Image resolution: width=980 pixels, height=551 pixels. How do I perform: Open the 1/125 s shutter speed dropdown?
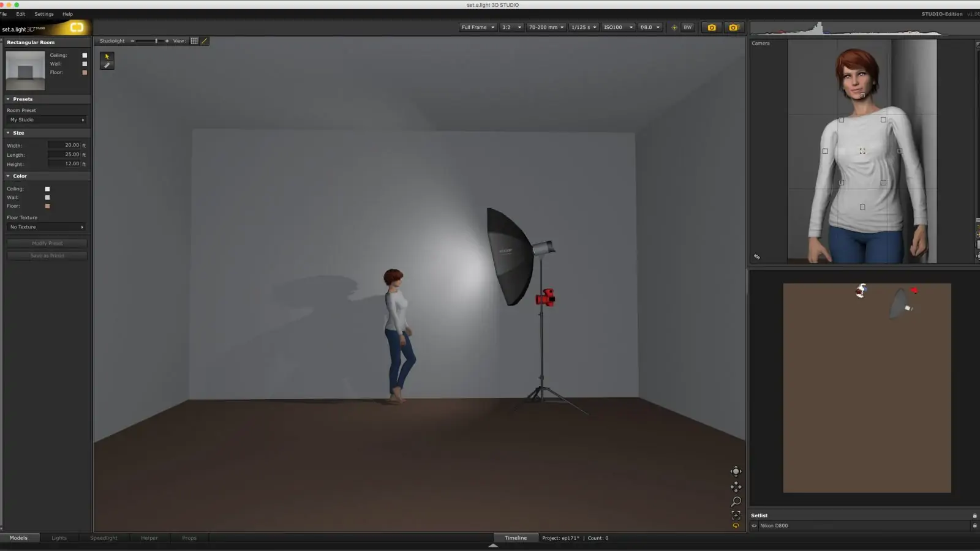coord(584,28)
